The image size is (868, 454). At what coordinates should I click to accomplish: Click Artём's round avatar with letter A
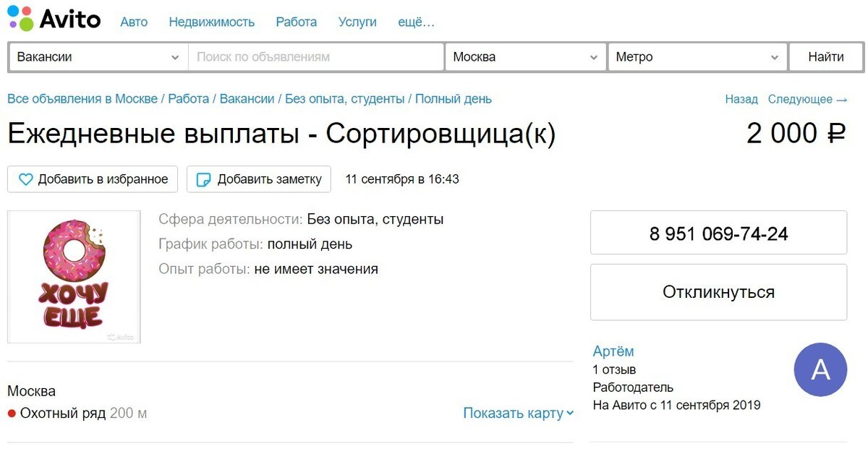(820, 369)
